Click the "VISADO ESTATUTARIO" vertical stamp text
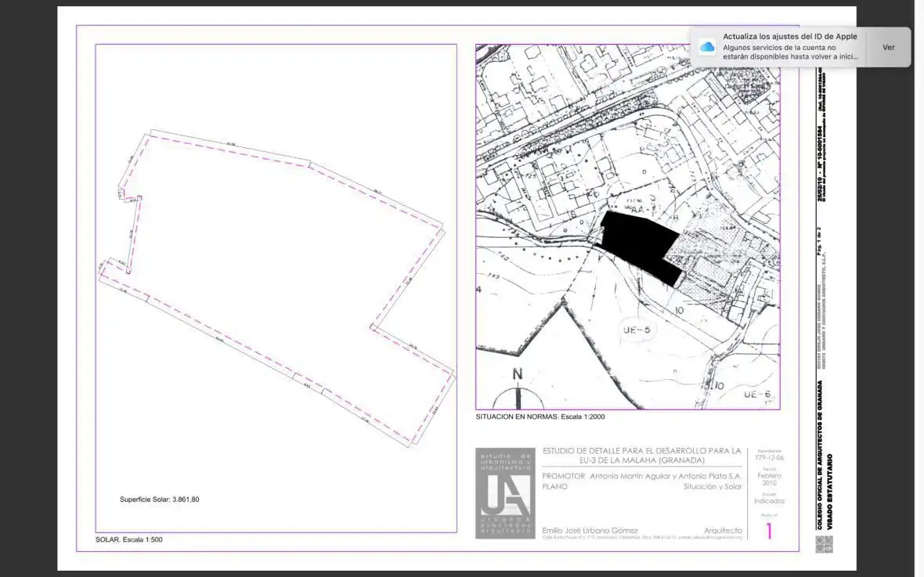The image size is (924, 577). click(830, 492)
